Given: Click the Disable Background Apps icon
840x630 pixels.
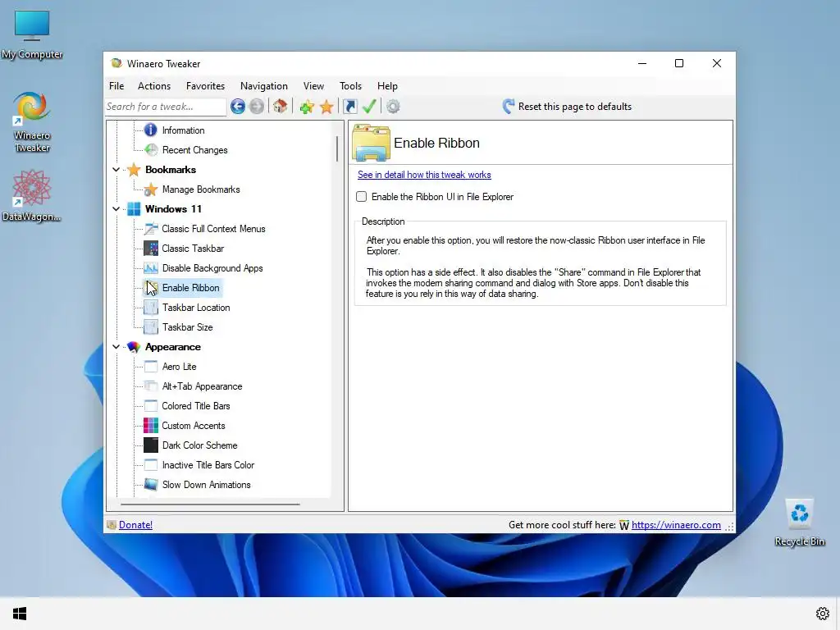Looking at the screenshot, I should [x=151, y=268].
